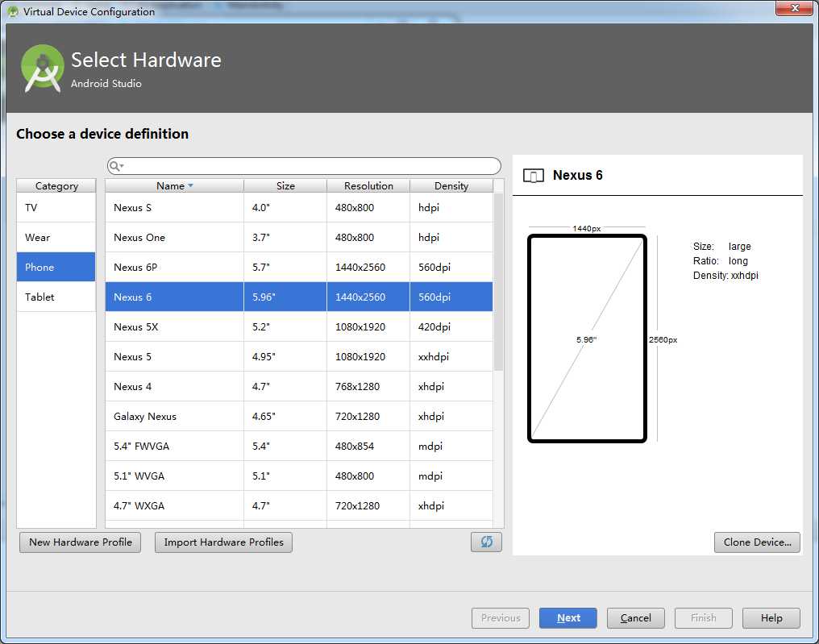Click the search magnifier icon
Viewport: 819px width, 644px height.
pyautogui.click(x=115, y=166)
